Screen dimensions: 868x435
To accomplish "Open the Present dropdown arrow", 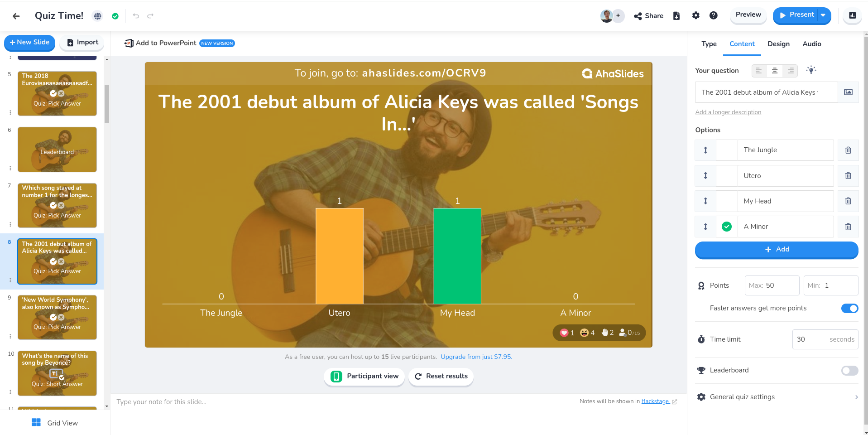I will tap(823, 15).
